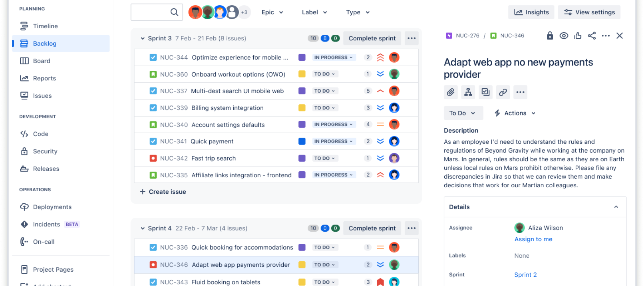Click the share icon in issue header
The height and width of the screenshot is (286, 644).
point(591,36)
